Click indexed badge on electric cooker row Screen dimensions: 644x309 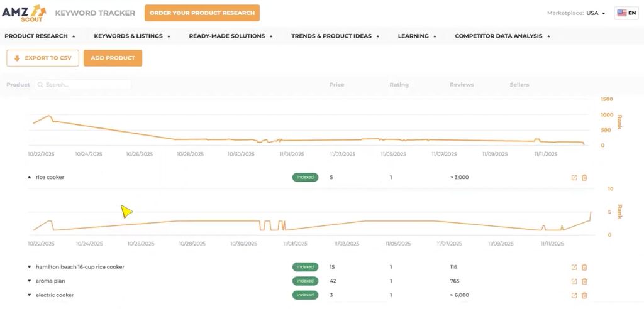305,295
